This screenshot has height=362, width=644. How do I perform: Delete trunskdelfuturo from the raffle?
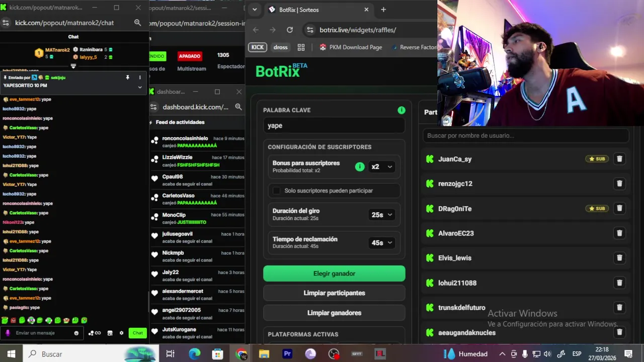tap(619, 307)
